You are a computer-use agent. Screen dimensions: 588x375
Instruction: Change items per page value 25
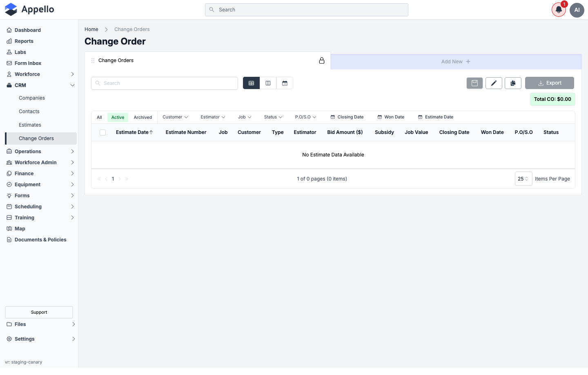click(523, 179)
